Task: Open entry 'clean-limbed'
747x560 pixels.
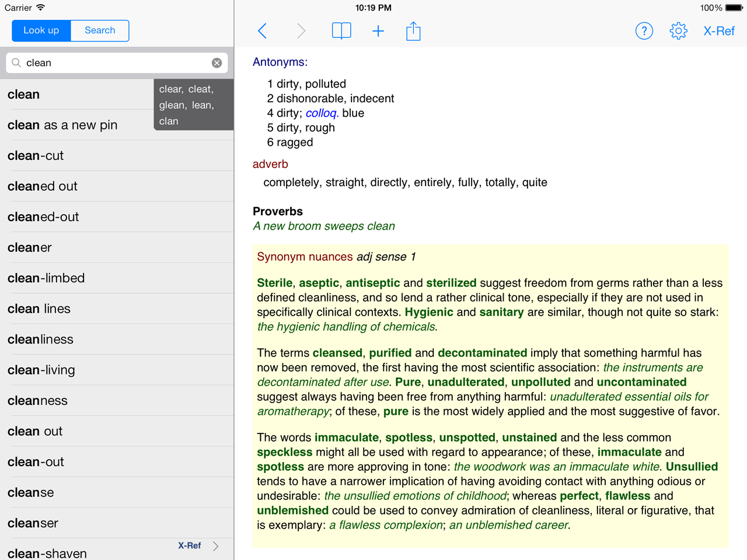Action: click(117, 278)
